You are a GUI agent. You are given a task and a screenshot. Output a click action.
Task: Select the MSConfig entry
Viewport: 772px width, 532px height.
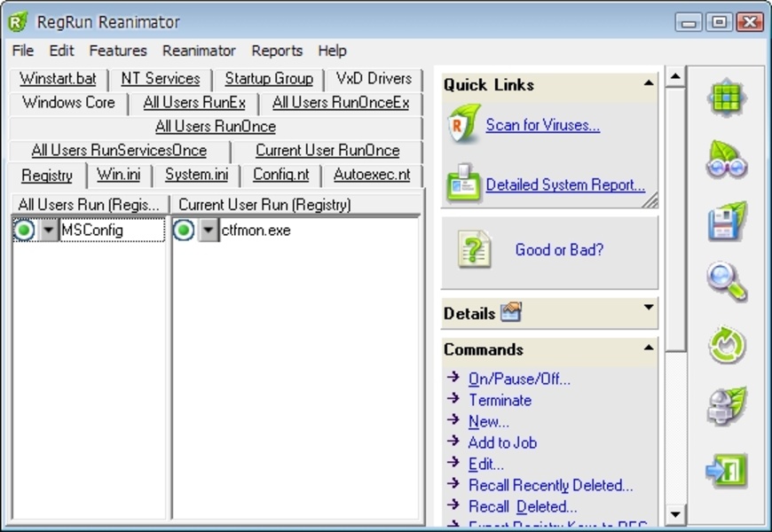tap(92, 230)
